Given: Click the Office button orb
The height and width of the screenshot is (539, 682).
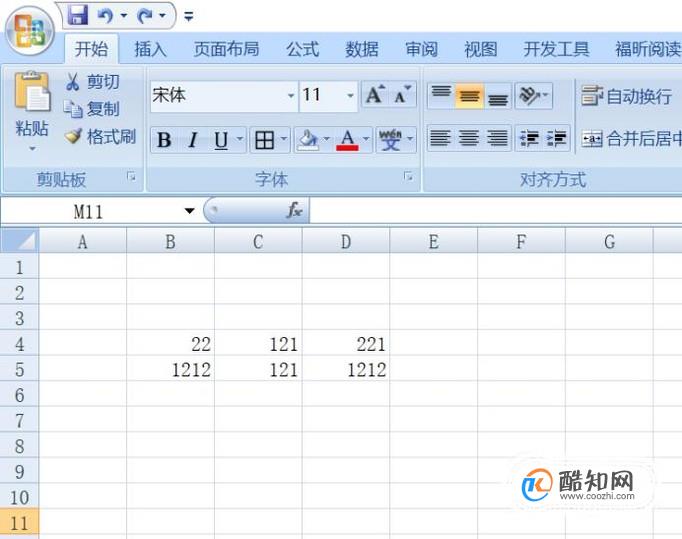Looking at the screenshot, I should (x=30, y=31).
